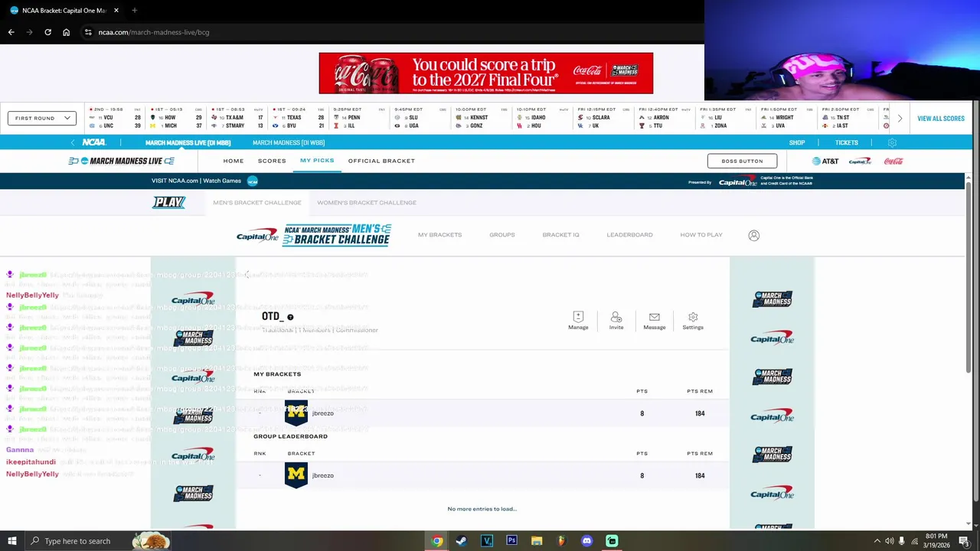
Task: Open Chrome from the taskbar
Action: pyautogui.click(x=436, y=541)
